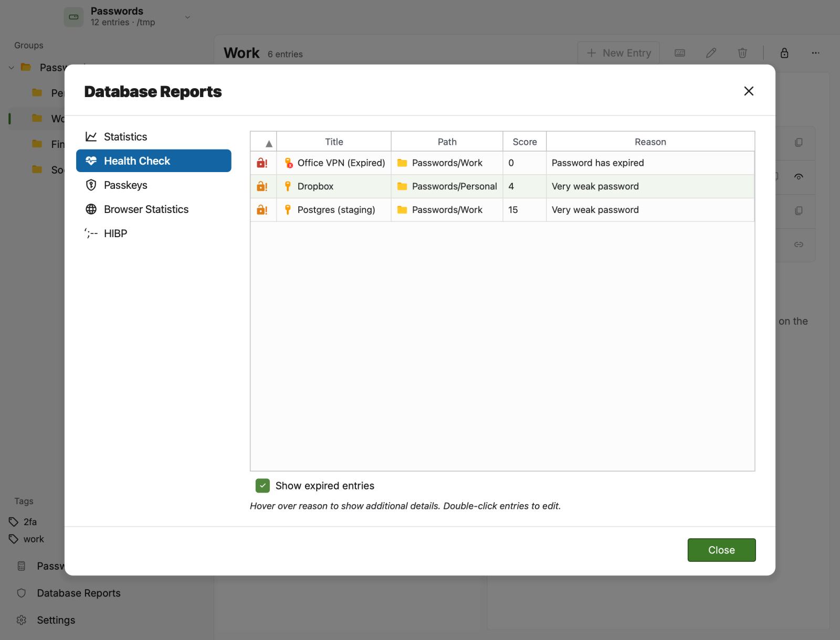Open the three-dots more menu

[815, 53]
